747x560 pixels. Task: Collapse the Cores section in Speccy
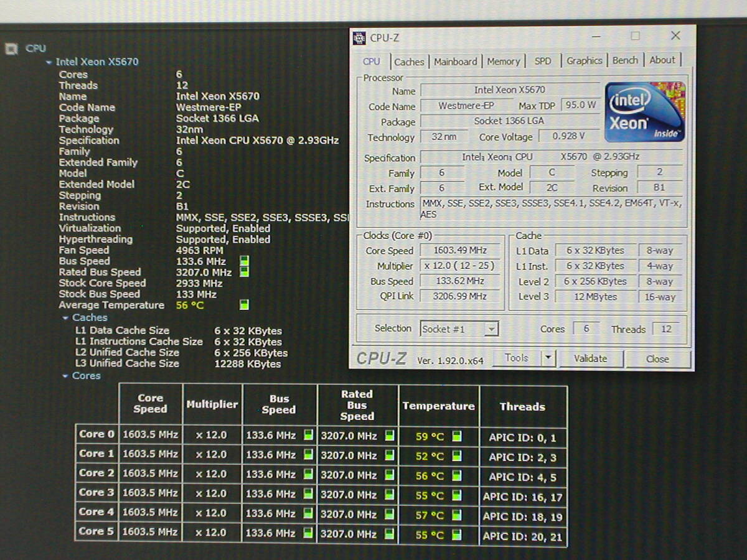coord(65,376)
